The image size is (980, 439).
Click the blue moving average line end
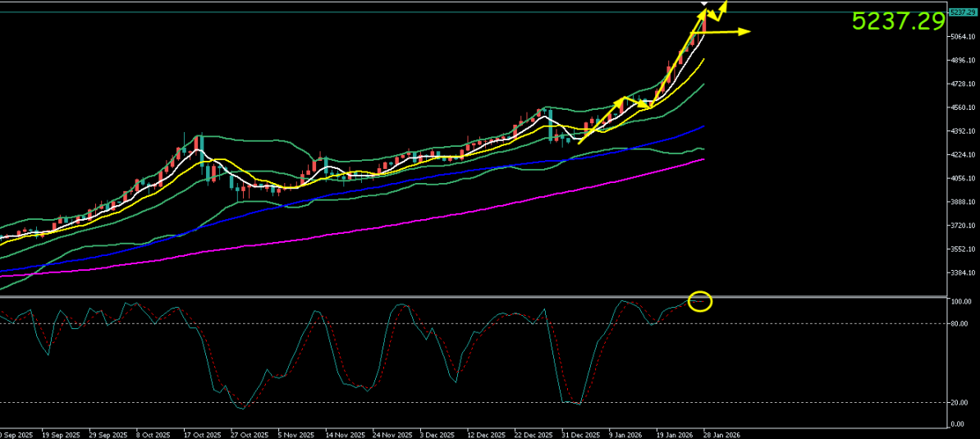[x=703, y=127]
